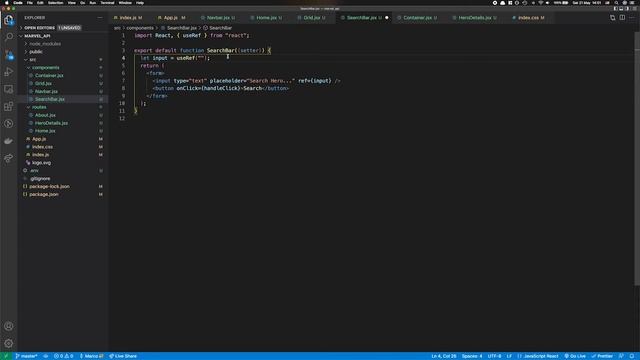Open the Manage gear icon

[x=9, y=343]
